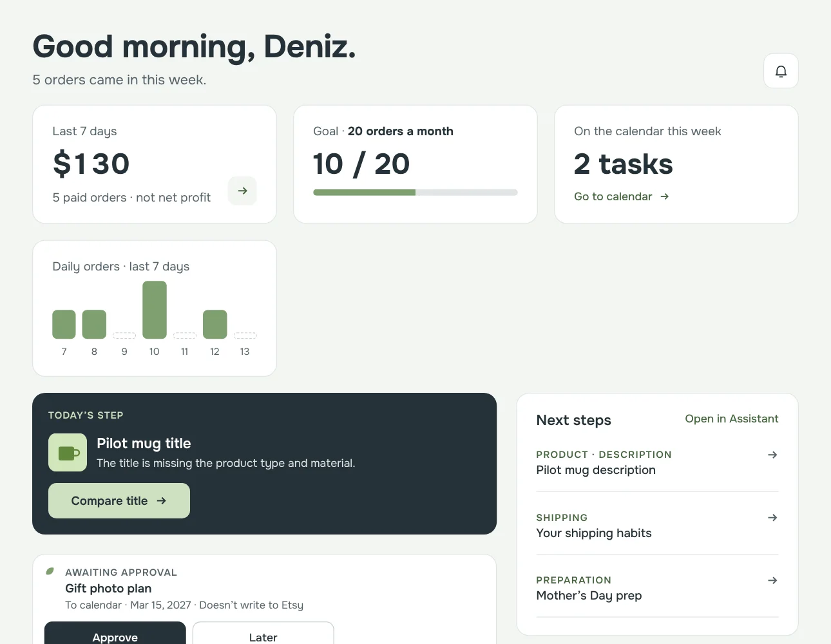Click the Next steps heading
The image size is (831, 644).
(573, 420)
